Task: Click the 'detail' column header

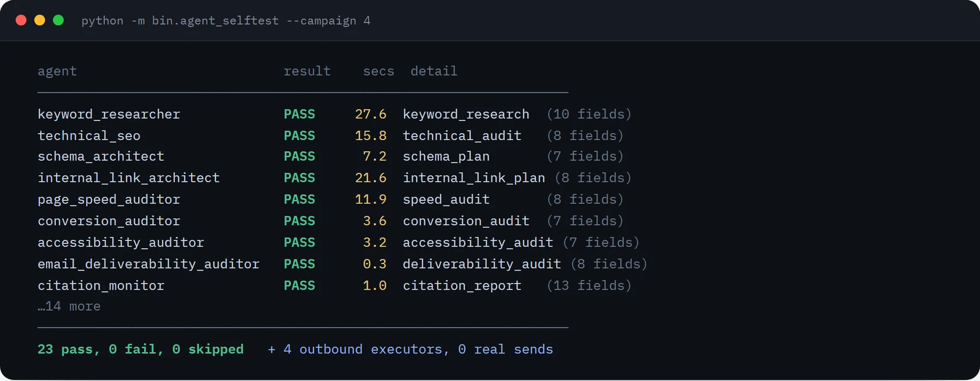Action: tap(434, 71)
